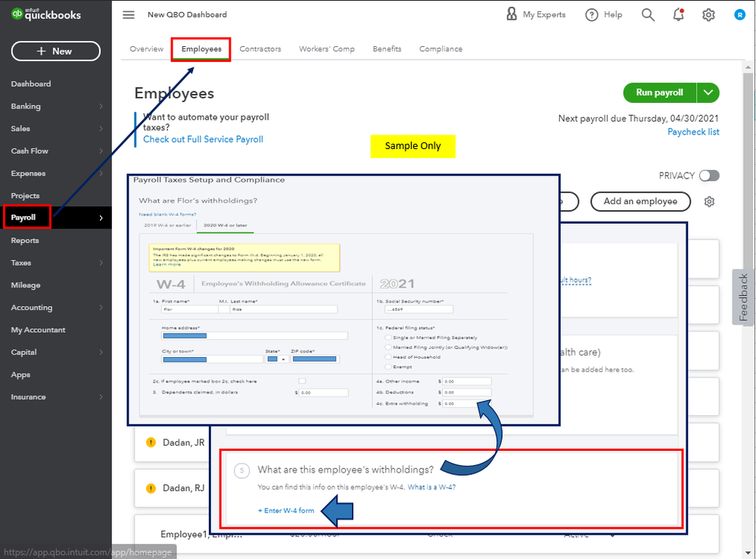Switch to the Contractors tab
Screen dimensions: 756x559
[260, 48]
